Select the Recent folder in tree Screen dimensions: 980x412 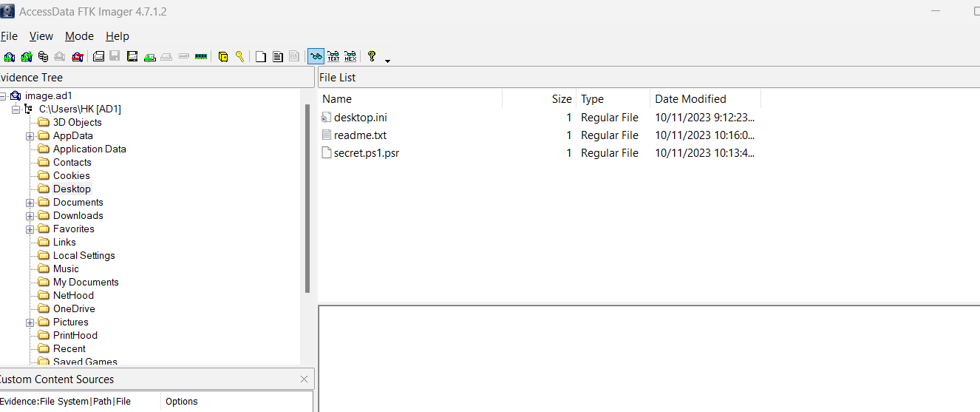coord(69,349)
